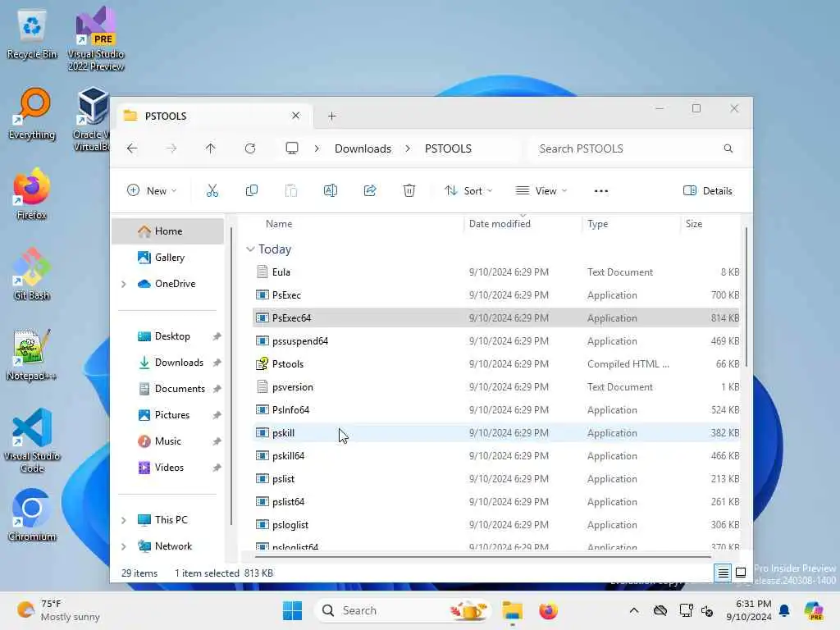
Task: Select Git Bash desktop shortcut
Action: (x=32, y=275)
